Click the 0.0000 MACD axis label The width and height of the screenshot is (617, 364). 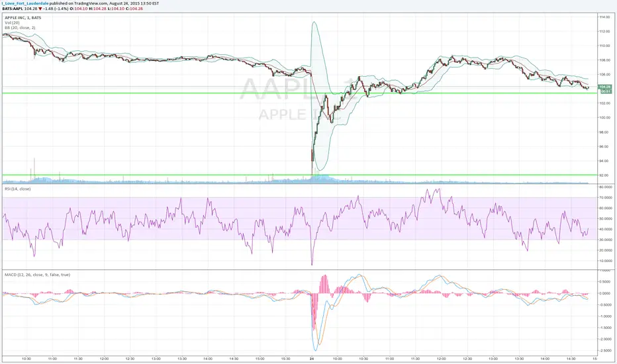click(606, 293)
